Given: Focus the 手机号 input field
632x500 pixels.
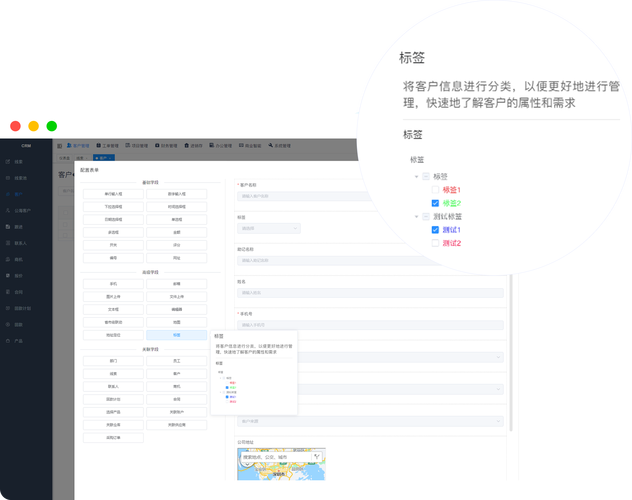Looking at the screenshot, I should (370, 325).
